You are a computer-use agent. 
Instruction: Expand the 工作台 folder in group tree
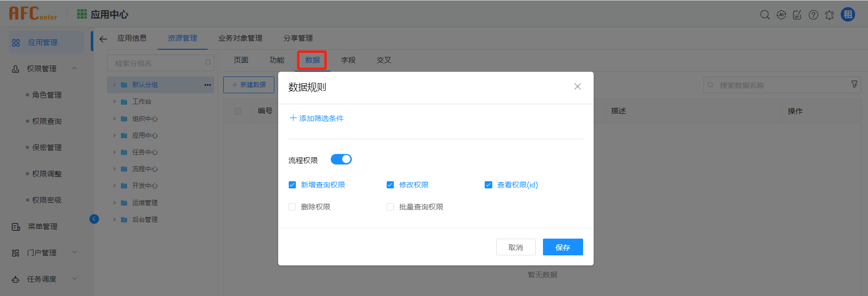(115, 101)
